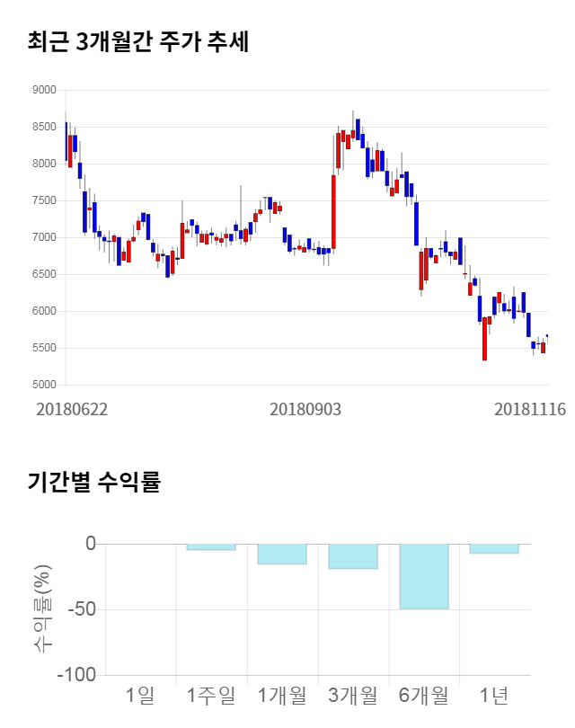Click the 1년 return bar

pyautogui.click(x=494, y=548)
